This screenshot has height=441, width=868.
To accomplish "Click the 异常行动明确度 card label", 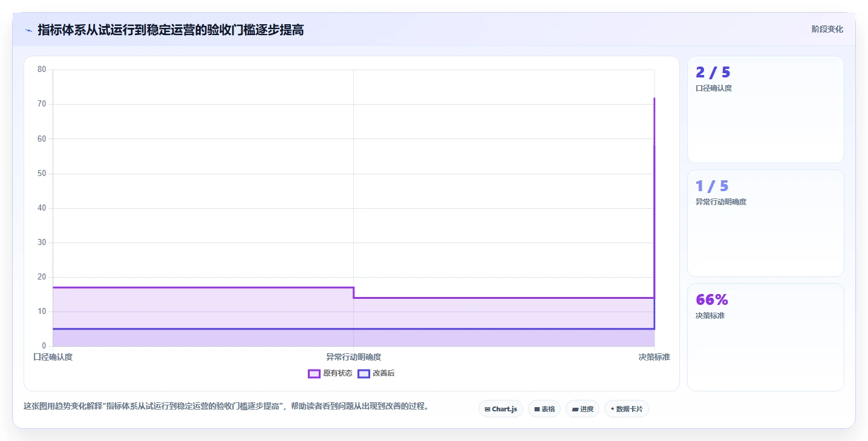I will click(721, 202).
